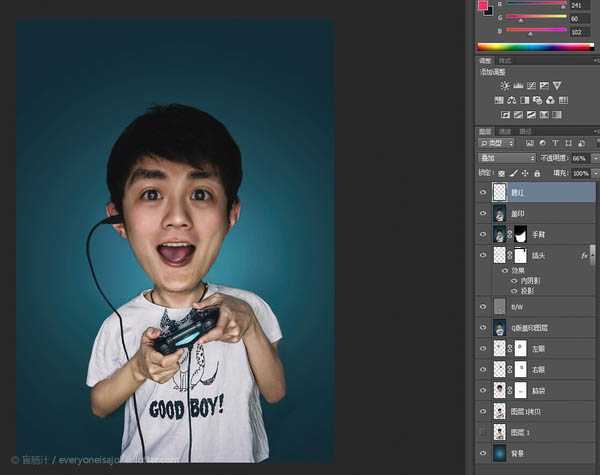Hide the 左眼 layer

[x=483, y=349]
